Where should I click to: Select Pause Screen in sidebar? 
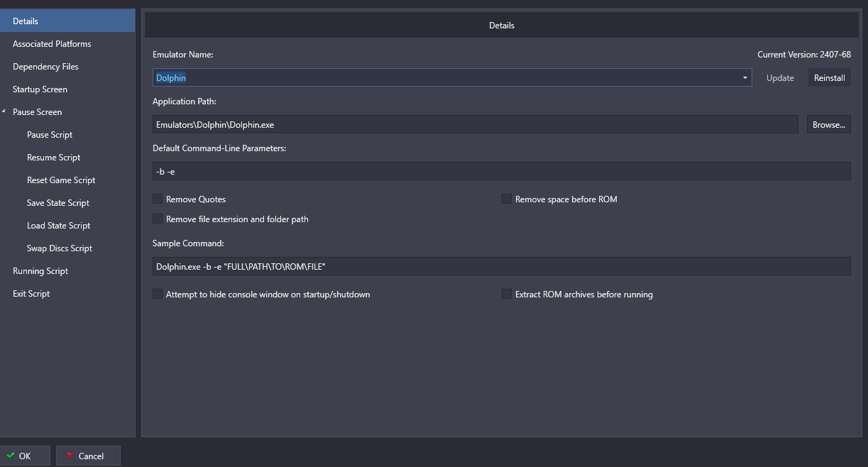point(37,111)
